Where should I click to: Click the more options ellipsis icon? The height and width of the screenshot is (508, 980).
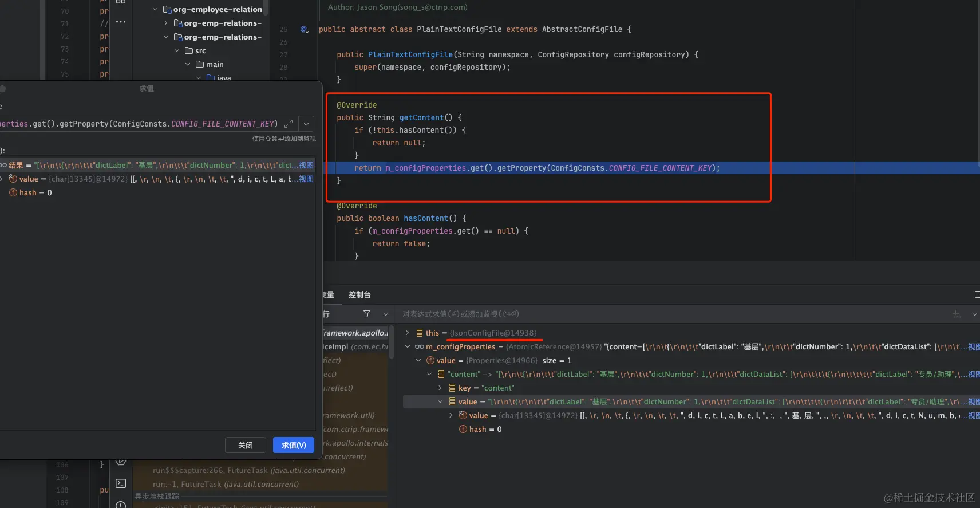tap(120, 22)
